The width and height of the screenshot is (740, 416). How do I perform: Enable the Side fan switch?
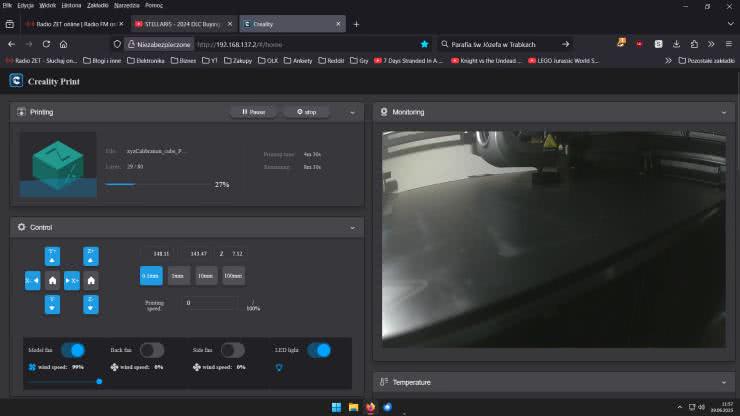[232, 350]
